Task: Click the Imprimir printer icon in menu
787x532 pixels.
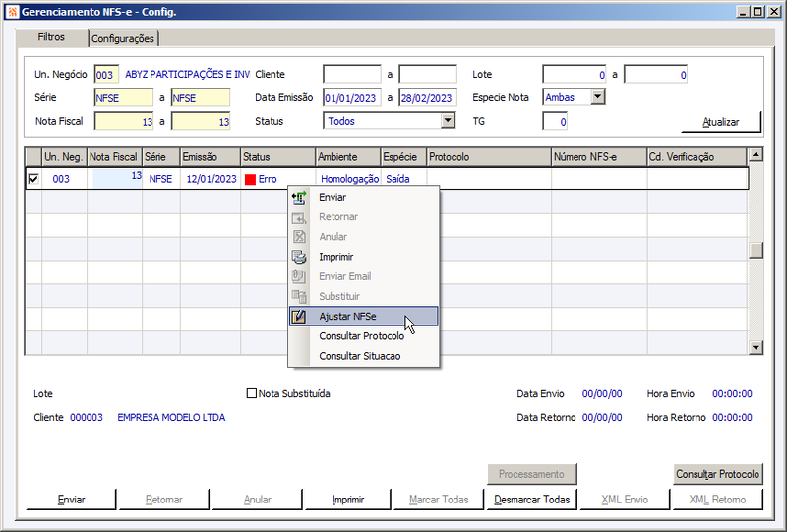Action: pyautogui.click(x=299, y=257)
